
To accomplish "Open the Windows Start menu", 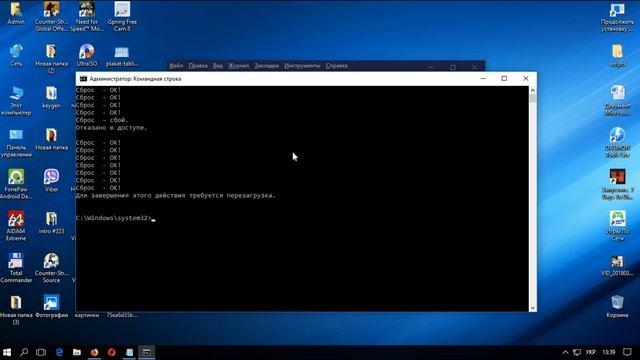I will [x=7, y=352].
